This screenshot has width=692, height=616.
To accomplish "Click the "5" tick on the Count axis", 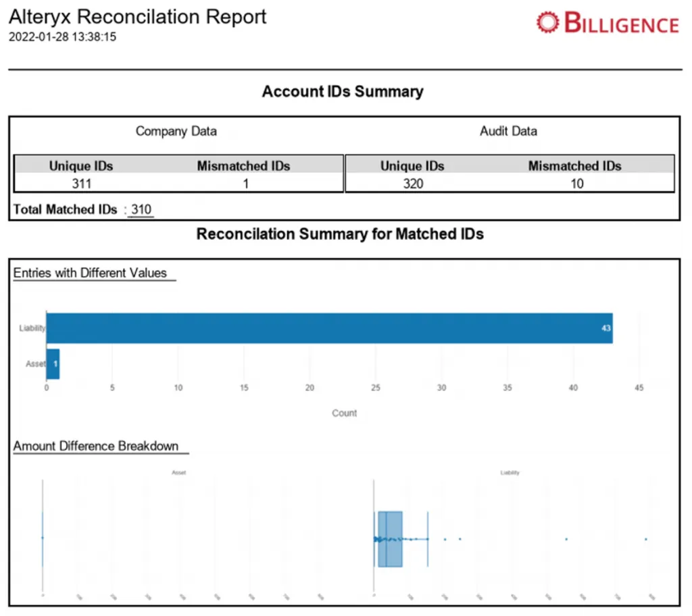I will coord(112,388).
